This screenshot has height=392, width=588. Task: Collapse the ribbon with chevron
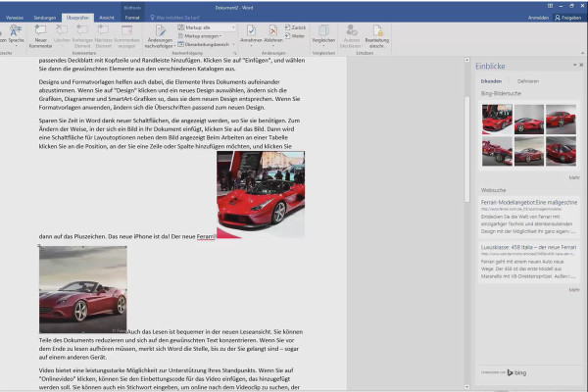point(582,53)
